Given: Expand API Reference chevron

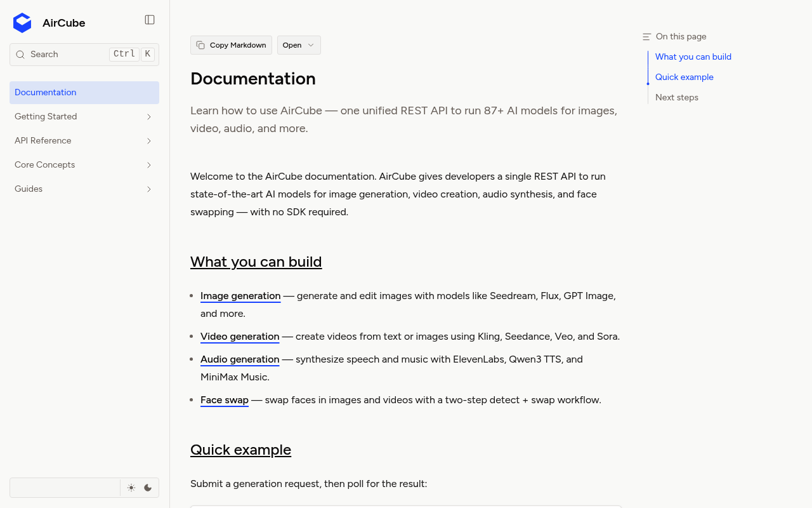Looking at the screenshot, I should coord(149,141).
